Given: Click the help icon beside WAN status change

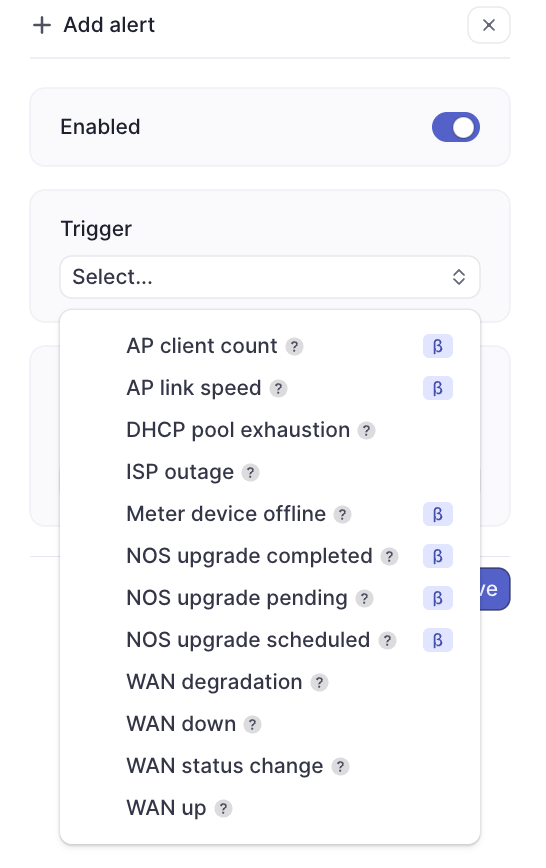Looking at the screenshot, I should click(x=340, y=767).
